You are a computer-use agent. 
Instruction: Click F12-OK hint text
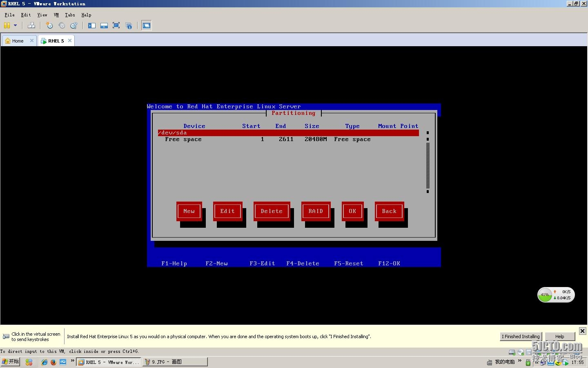click(x=389, y=264)
